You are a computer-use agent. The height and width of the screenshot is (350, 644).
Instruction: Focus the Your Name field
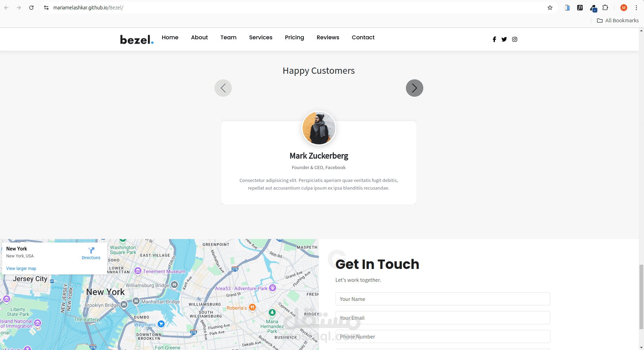pyautogui.click(x=443, y=299)
